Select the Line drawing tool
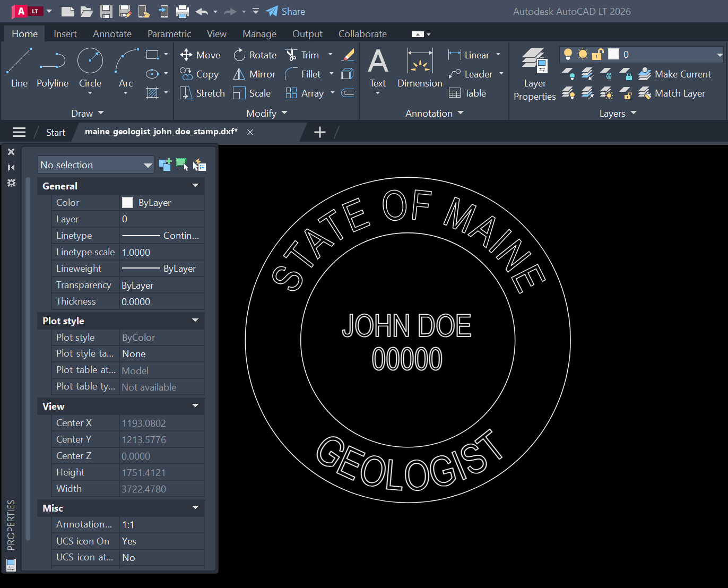728x588 pixels. [x=19, y=68]
